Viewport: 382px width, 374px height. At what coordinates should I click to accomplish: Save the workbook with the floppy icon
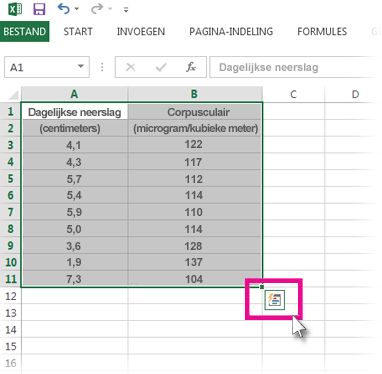point(39,9)
